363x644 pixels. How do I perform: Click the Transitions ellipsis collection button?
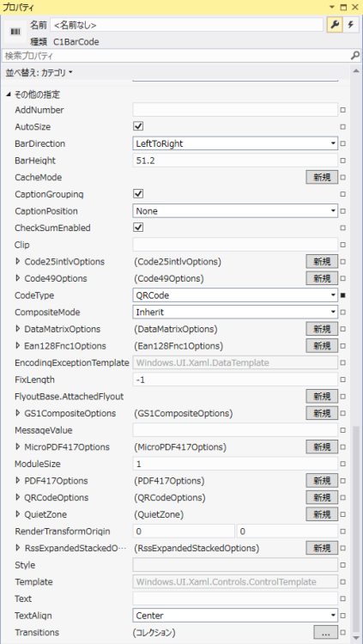click(x=325, y=633)
